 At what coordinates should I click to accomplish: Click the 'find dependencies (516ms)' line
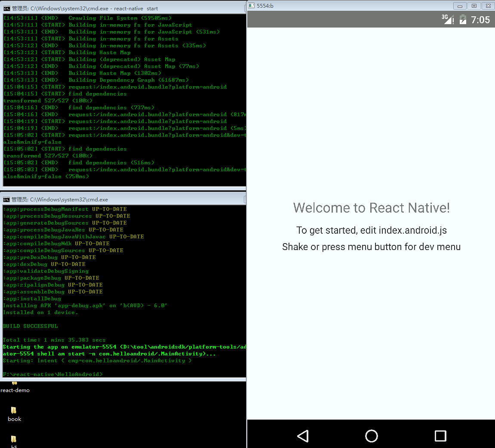pos(79,163)
